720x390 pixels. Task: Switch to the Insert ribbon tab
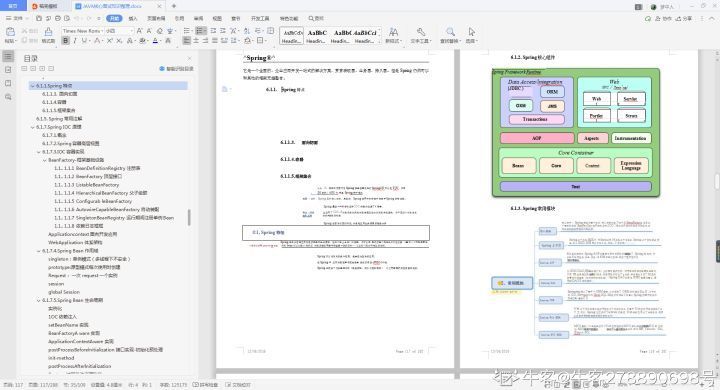pos(133,18)
